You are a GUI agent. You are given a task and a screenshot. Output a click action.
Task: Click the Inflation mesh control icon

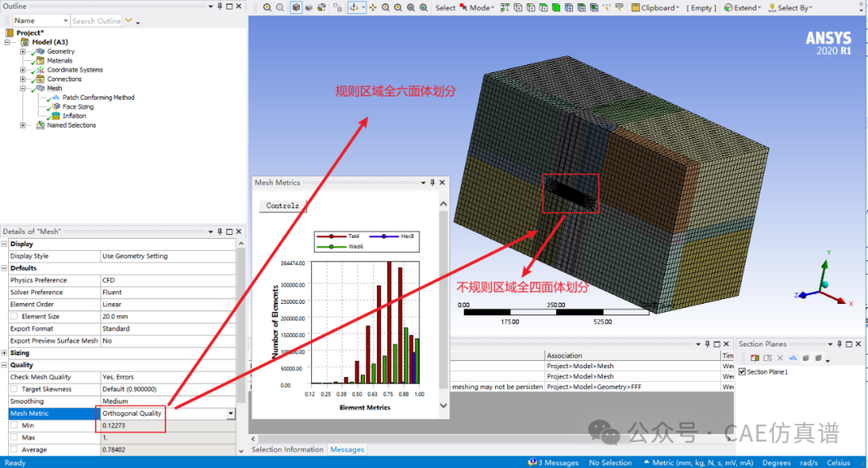(x=55, y=116)
